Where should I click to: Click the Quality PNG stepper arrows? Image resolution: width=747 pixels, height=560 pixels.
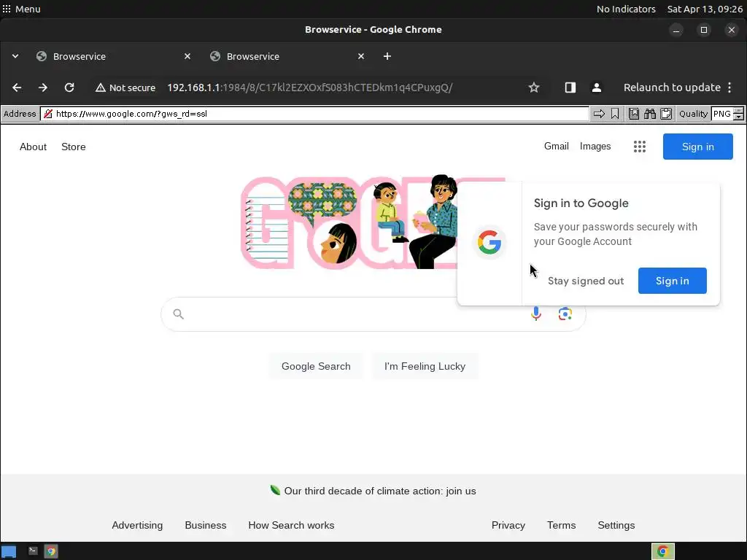pyautogui.click(x=738, y=114)
